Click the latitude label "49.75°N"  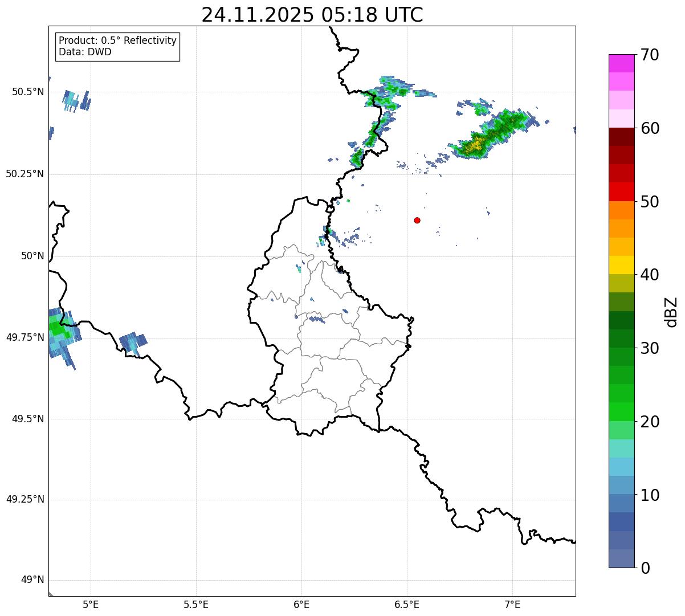pyautogui.click(x=25, y=337)
